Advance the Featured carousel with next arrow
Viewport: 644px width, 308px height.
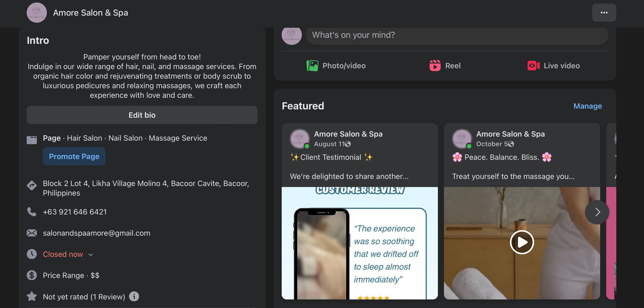pos(597,212)
